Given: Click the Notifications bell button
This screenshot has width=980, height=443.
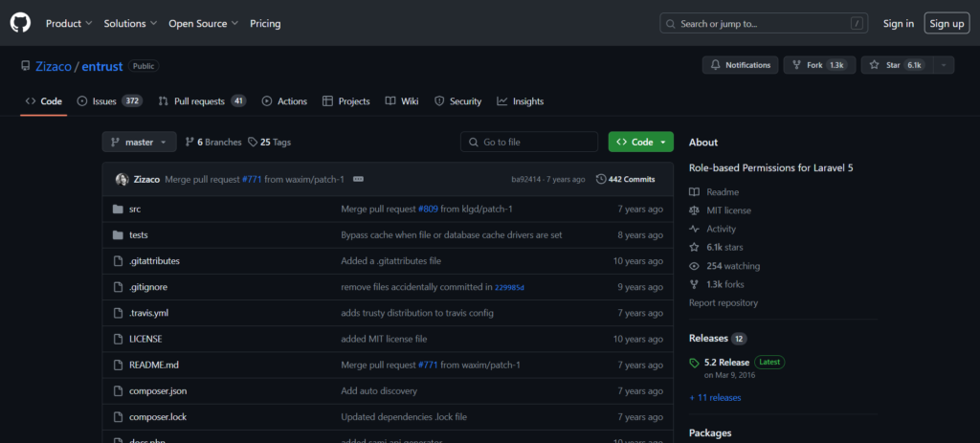Looking at the screenshot, I should pos(740,65).
